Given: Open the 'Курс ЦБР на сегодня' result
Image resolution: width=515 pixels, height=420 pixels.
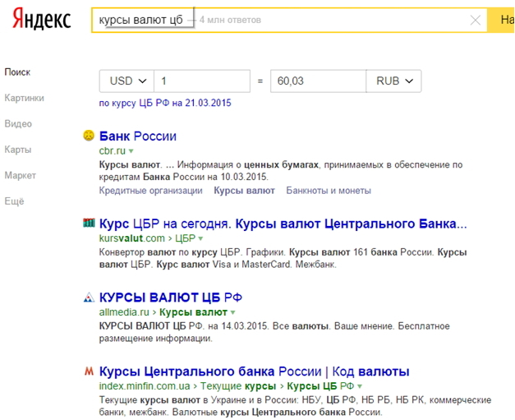Looking at the screenshot, I should pos(283,224).
